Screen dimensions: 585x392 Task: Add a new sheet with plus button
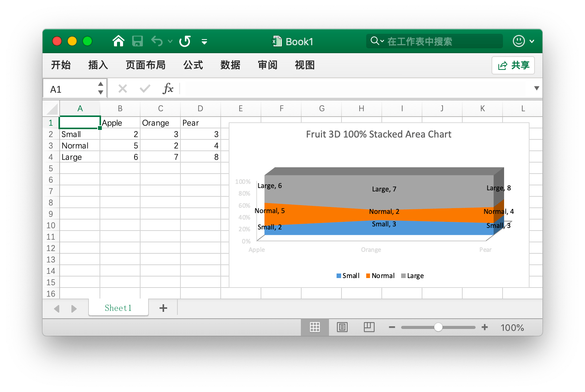click(163, 308)
